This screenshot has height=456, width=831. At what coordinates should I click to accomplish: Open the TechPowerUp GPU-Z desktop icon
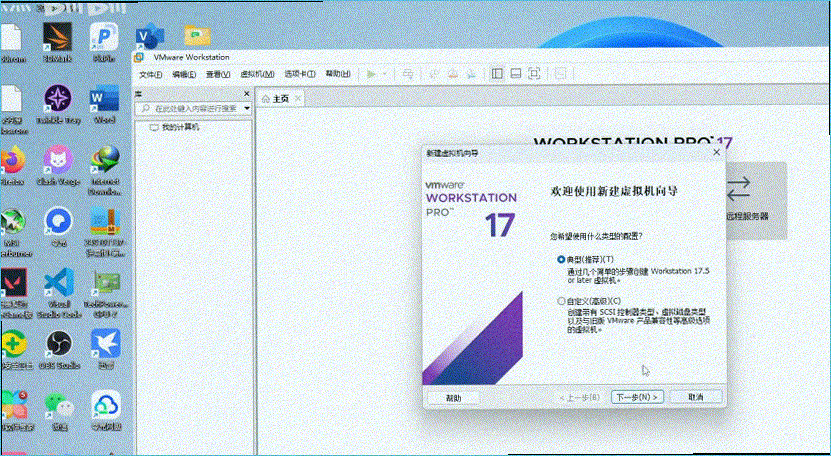(106, 293)
